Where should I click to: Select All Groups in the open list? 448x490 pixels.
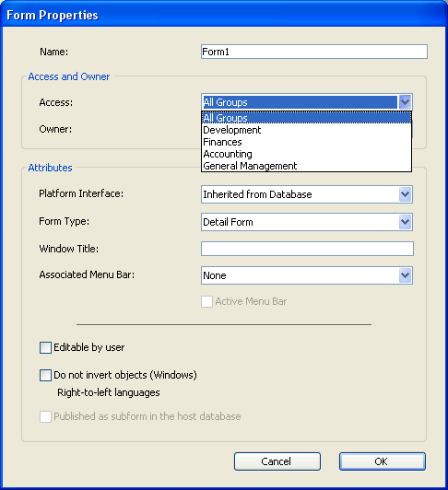(x=307, y=118)
